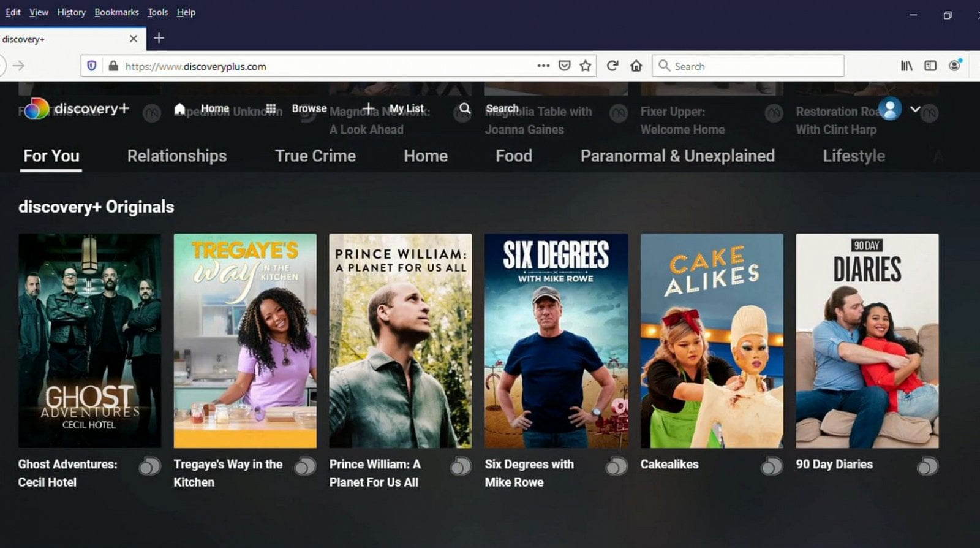Screen dimensions: 980x548
Task: Open the Firefox Bookmarks menu
Action: point(116,12)
